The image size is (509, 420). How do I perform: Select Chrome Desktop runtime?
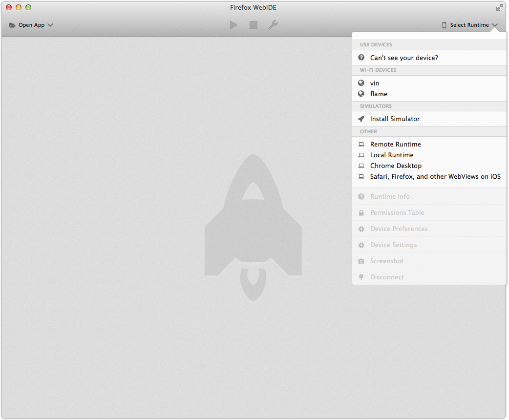click(x=429, y=166)
